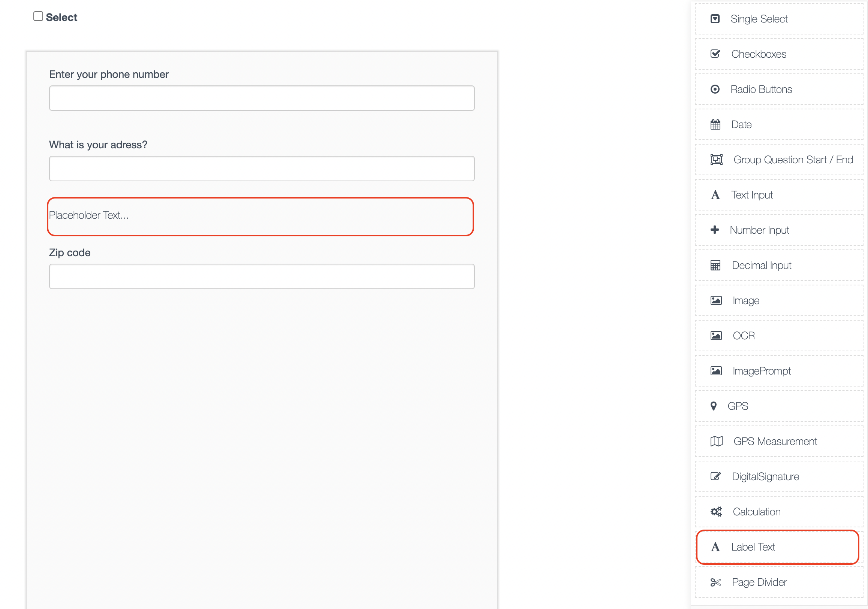Click the Decimal Input keypad icon
Viewport: 868px width, 609px height.
point(715,265)
